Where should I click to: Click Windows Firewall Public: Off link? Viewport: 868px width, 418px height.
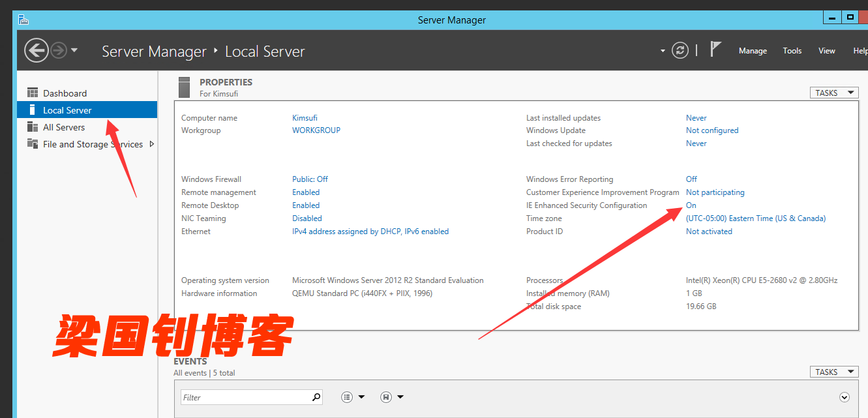point(310,179)
